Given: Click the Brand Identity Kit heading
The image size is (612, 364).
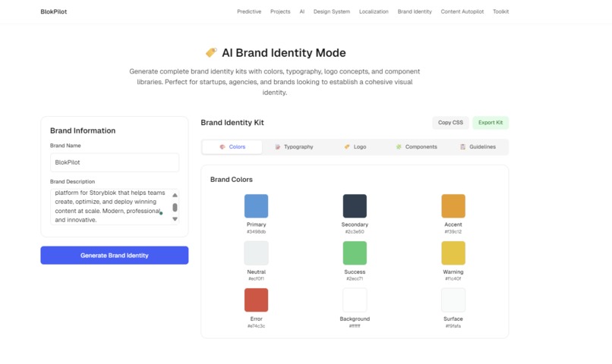Looking at the screenshot, I should (232, 122).
